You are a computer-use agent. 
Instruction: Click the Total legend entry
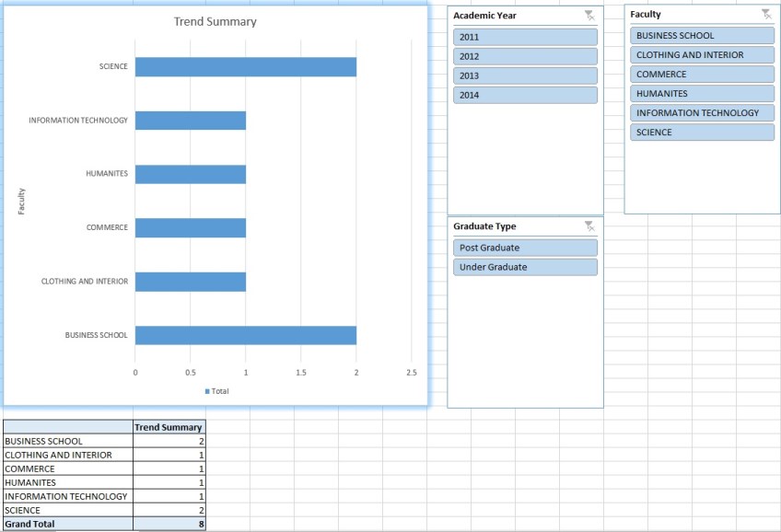pos(217,391)
